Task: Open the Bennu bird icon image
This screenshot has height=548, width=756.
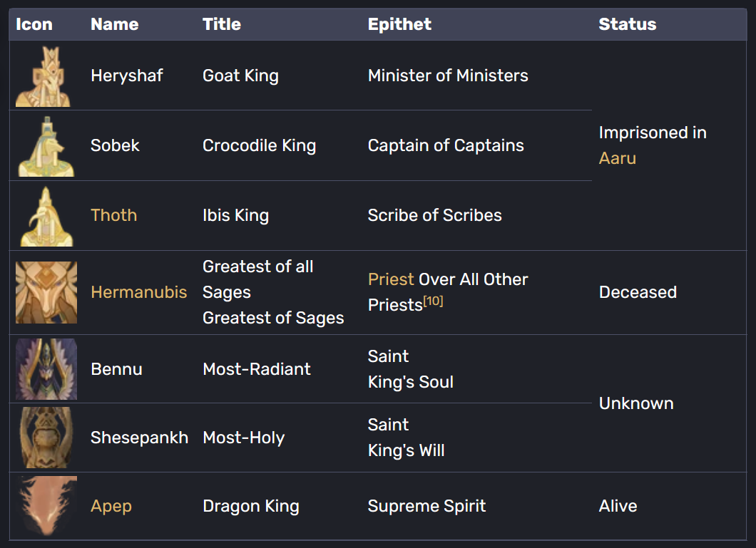Action: tap(46, 369)
